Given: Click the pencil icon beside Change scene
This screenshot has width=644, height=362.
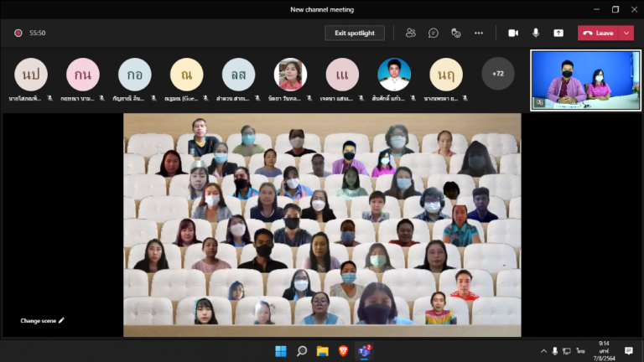Looking at the screenshot, I should [x=61, y=320].
